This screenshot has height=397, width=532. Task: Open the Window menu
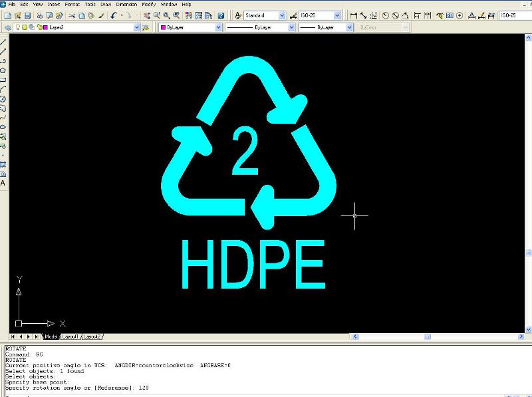(x=169, y=5)
